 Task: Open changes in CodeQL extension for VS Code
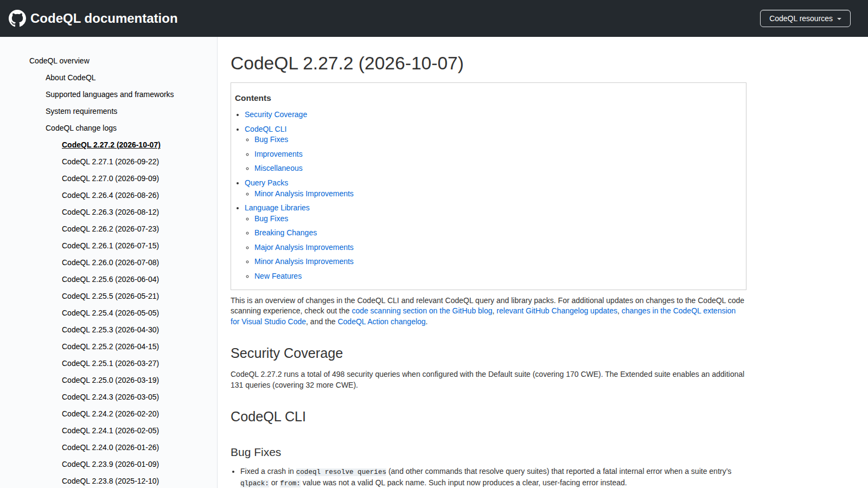click(x=679, y=311)
